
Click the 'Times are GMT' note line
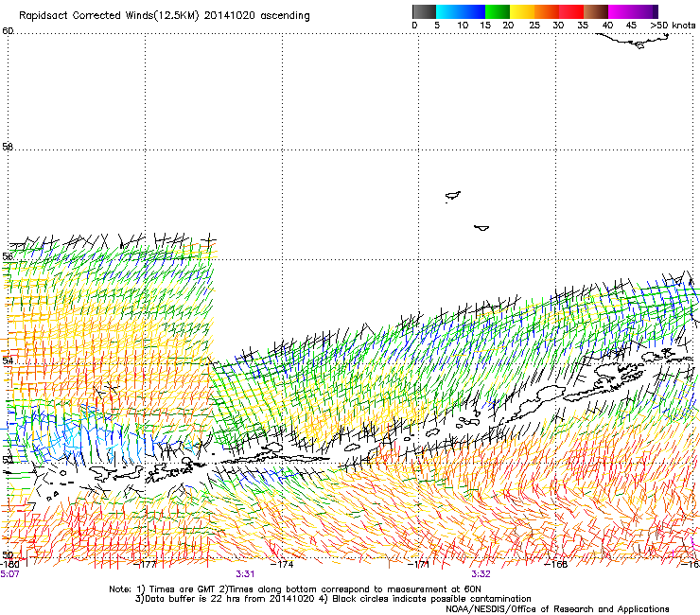coord(294,589)
